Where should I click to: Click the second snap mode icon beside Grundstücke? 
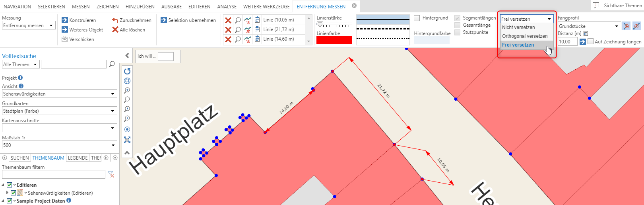[636, 26]
